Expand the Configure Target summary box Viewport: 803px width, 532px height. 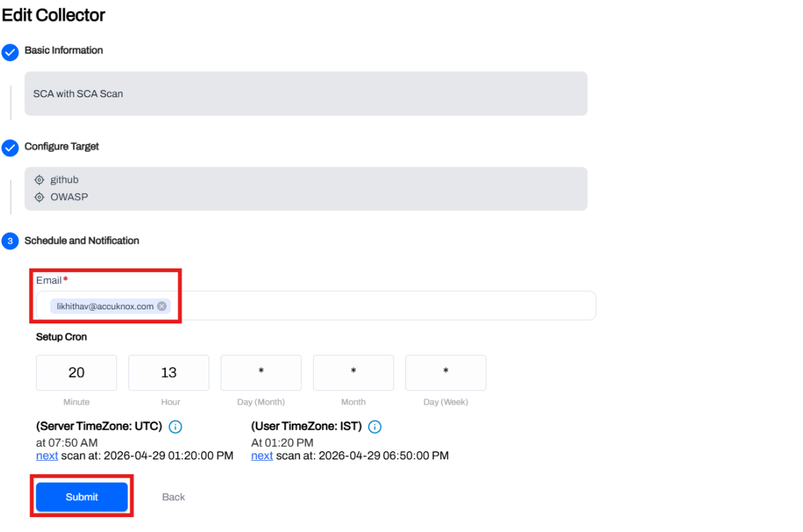305,189
